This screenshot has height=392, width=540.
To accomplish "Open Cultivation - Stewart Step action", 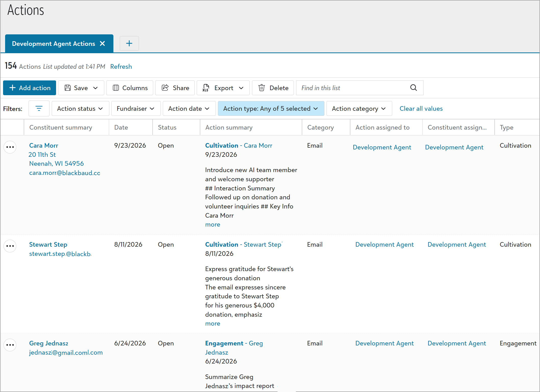I will [x=243, y=244].
